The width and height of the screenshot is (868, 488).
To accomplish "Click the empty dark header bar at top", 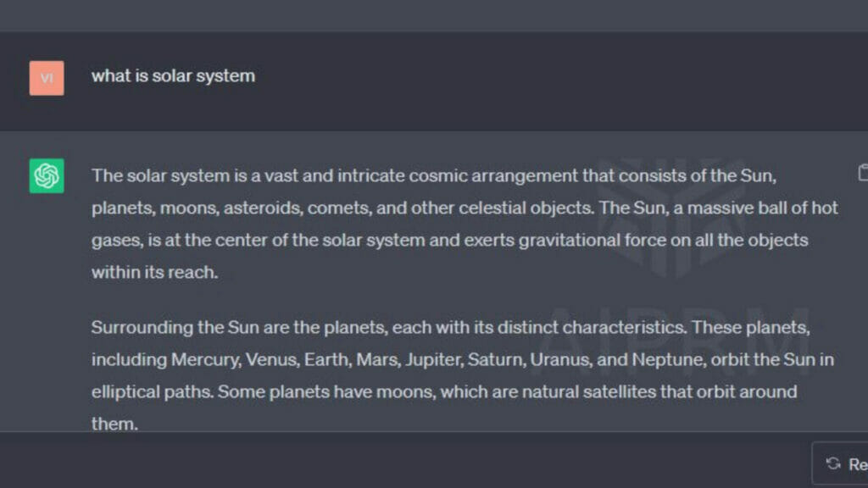I will (434, 15).
